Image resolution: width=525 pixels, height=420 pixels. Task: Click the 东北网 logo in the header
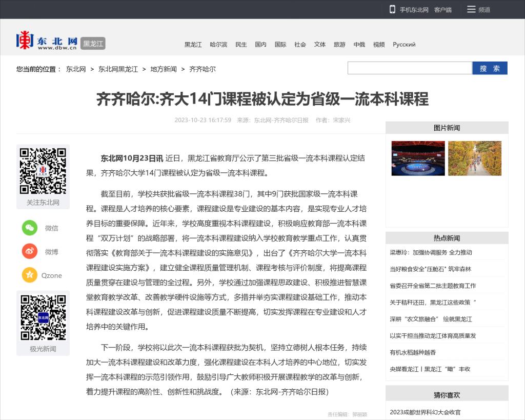click(47, 41)
